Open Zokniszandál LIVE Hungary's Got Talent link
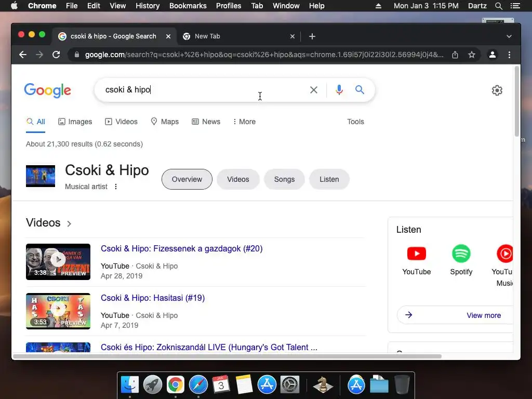Image resolution: width=532 pixels, height=399 pixels. click(209, 348)
